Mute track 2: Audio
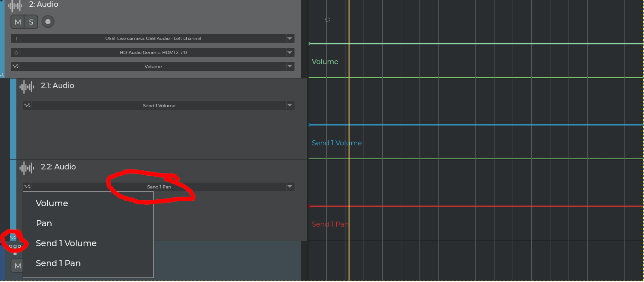Screen dimensions: 644x282 pos(18,22)
